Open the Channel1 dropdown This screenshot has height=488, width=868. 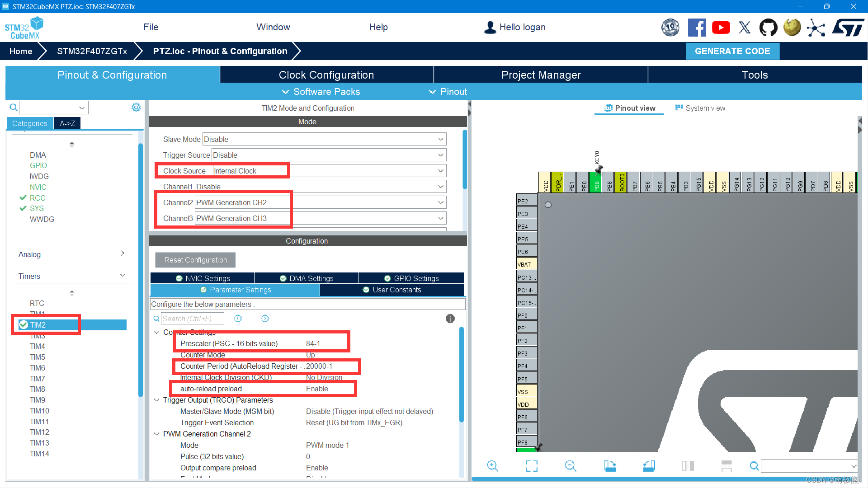pyautogui.click(x=321, y=187)
